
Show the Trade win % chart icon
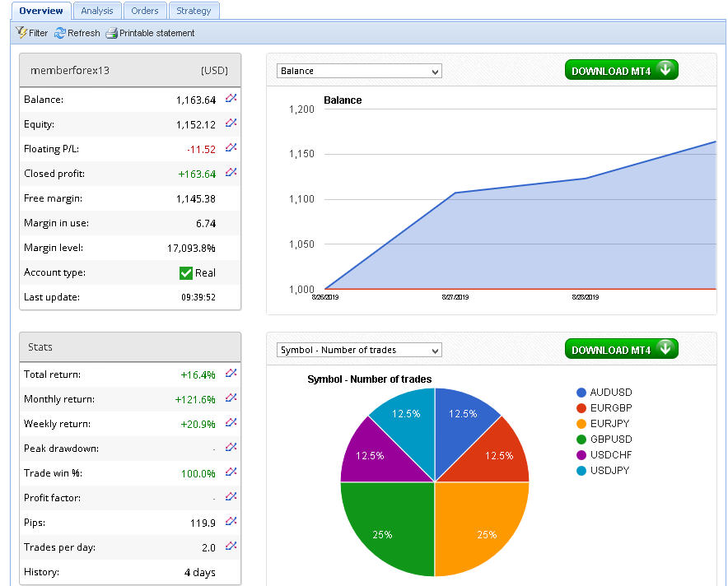(x=231, y=472)
